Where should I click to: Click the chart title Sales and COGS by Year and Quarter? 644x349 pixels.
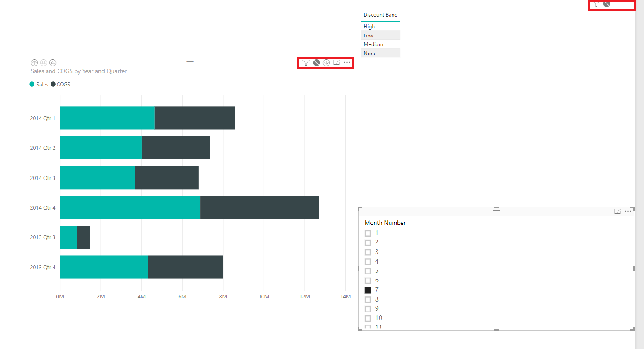point(79,71)
